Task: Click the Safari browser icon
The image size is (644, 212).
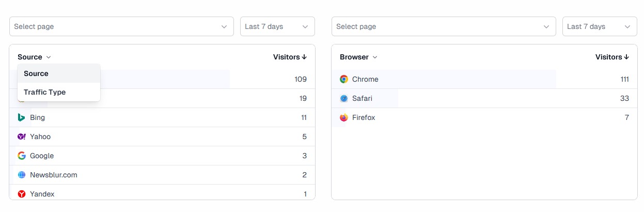Action: (x=344, y=98)
